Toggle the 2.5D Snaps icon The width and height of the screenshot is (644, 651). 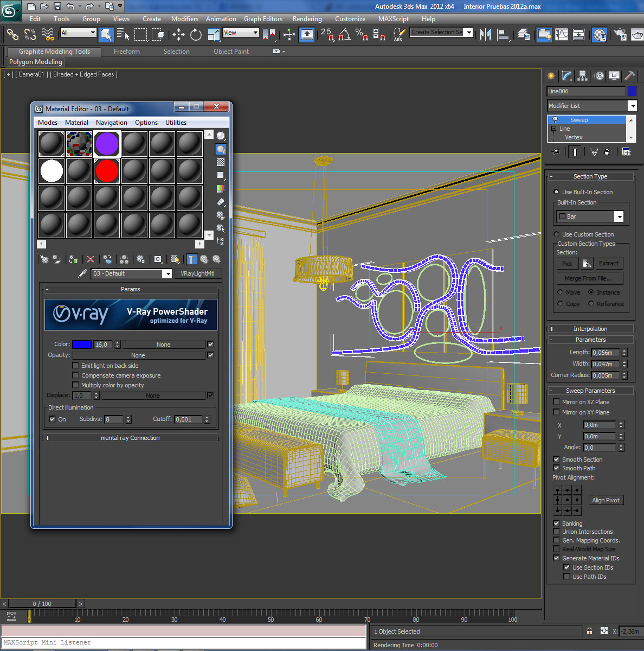point(327,35)
